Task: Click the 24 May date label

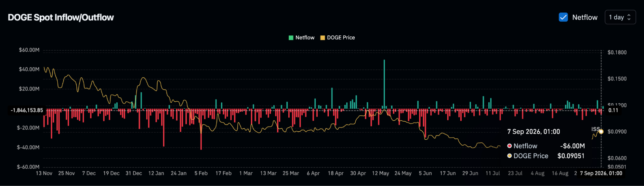Action: pos(403,173)
